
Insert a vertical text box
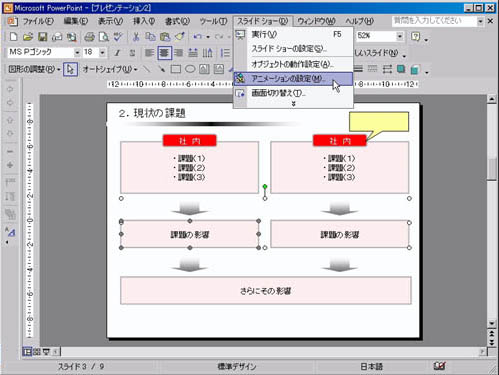pos(219,69)
